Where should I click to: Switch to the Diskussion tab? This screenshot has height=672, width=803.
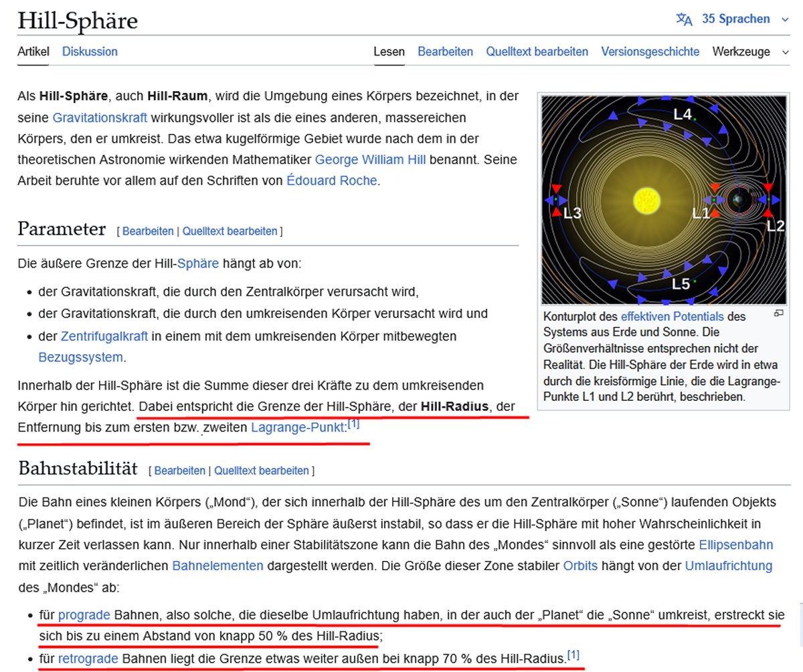point(90,52)
